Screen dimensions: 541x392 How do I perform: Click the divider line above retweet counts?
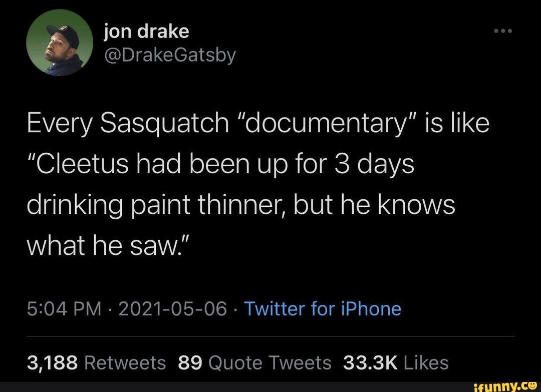point(270,336)
